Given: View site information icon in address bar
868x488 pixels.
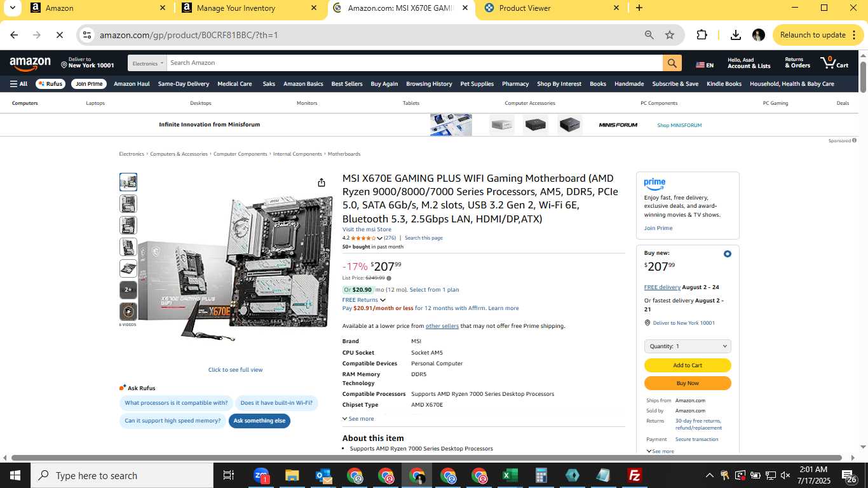Looking at the screenshot, I should click(87, 35).
